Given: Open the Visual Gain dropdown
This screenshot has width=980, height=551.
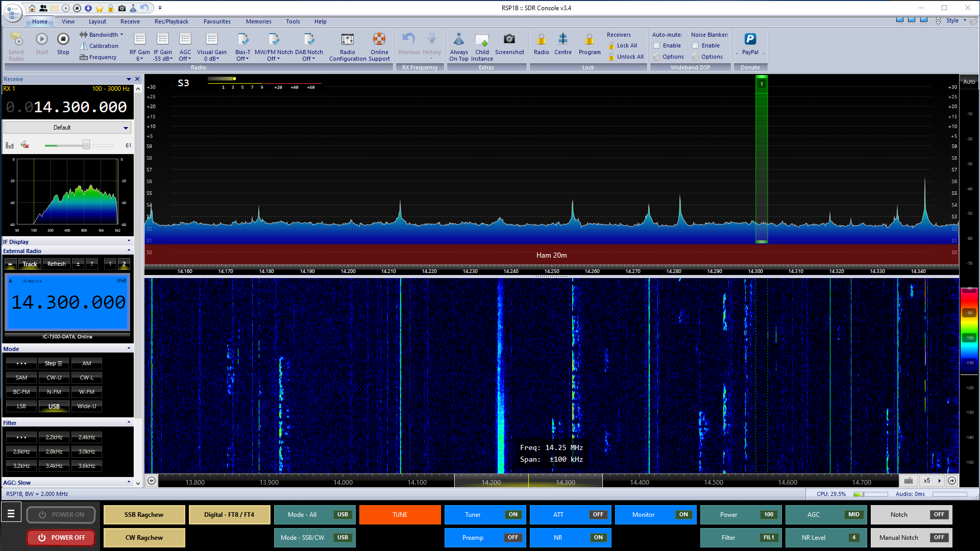Looking at the screenshot, I should 212,47.
